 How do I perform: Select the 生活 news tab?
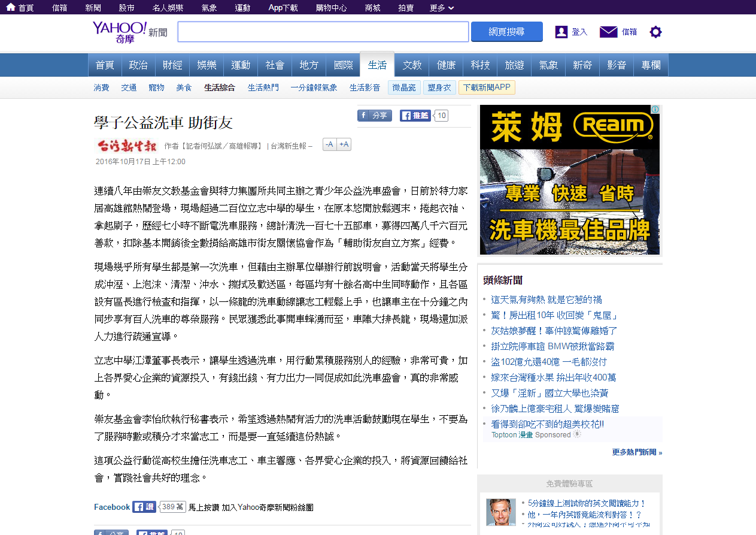coord(377,65)
